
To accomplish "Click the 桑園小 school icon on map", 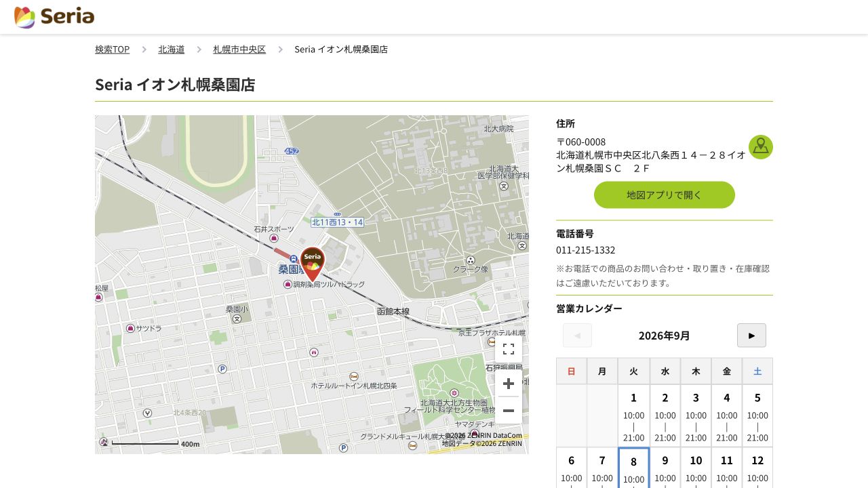I will 237,319.
